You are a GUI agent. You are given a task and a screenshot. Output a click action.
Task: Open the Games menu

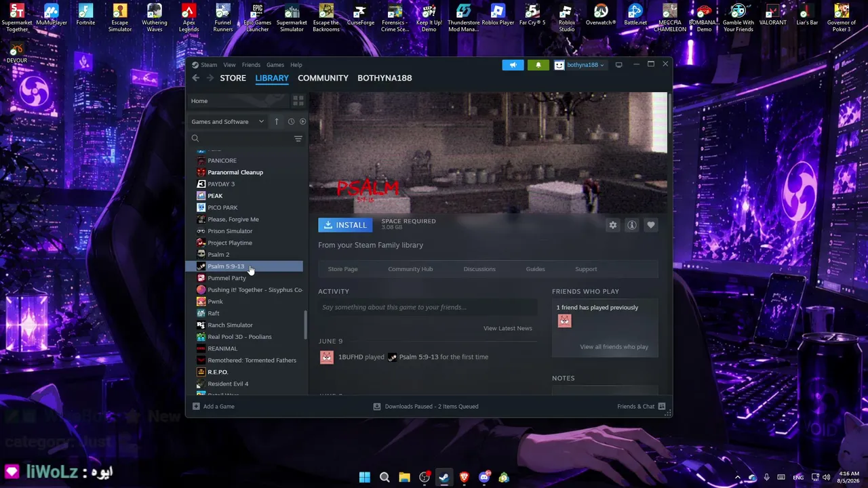point(275,65)
